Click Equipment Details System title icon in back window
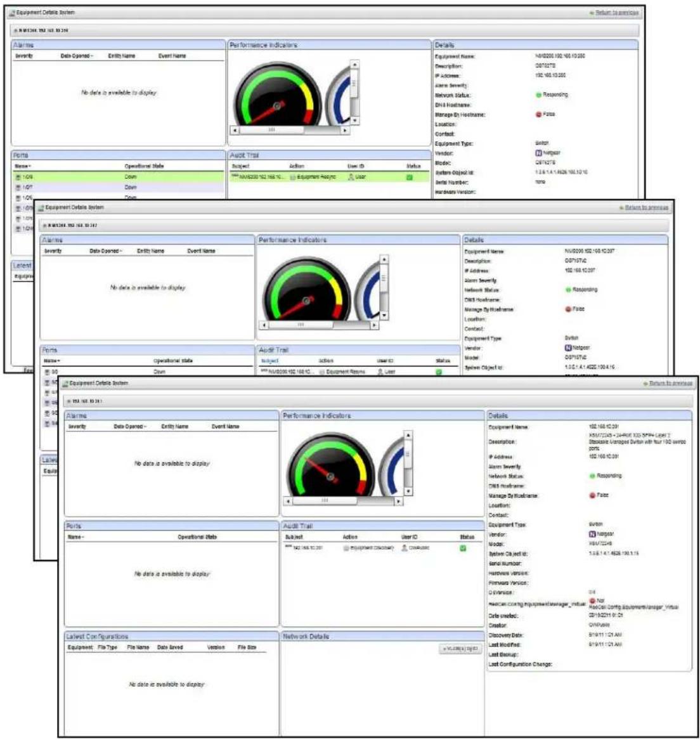 pos(12,13)
